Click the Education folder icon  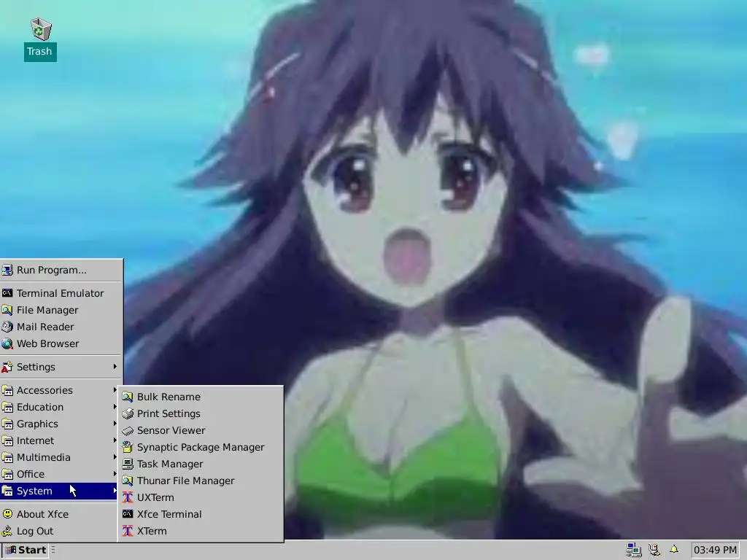tap(7, 407)
